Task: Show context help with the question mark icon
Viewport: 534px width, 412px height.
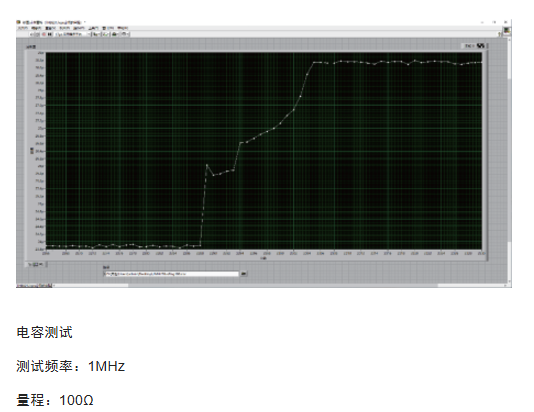Action: coord(500,34)
